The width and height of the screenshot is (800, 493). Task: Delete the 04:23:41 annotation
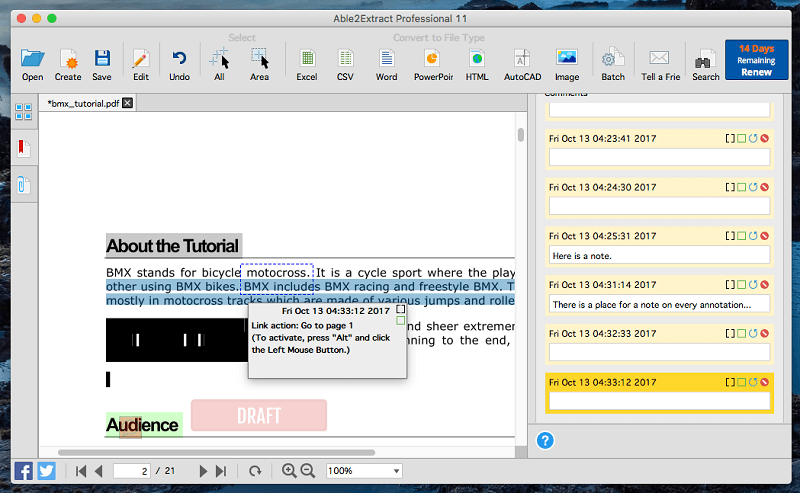click(764, 138)
